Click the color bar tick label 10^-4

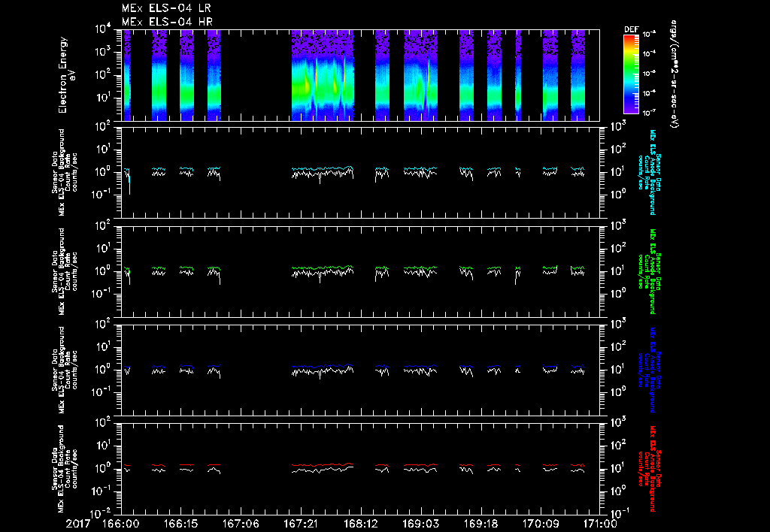tap(649, 53)
